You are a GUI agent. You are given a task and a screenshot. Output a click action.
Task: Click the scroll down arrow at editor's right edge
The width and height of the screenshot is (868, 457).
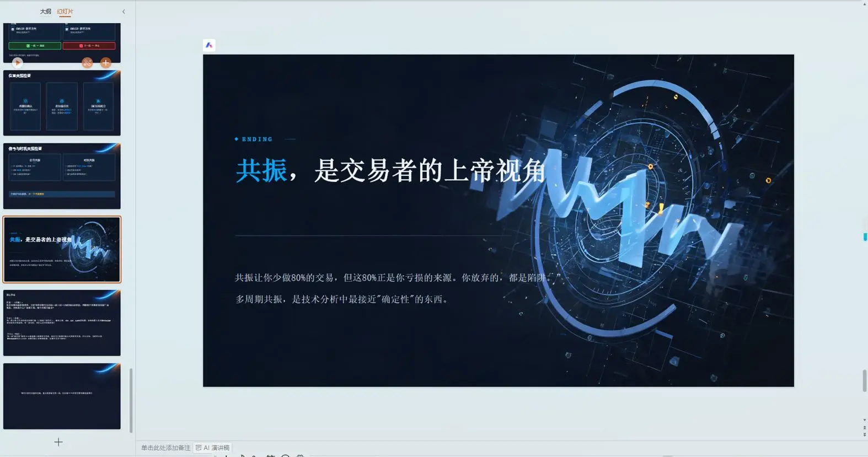pos(864,420)
